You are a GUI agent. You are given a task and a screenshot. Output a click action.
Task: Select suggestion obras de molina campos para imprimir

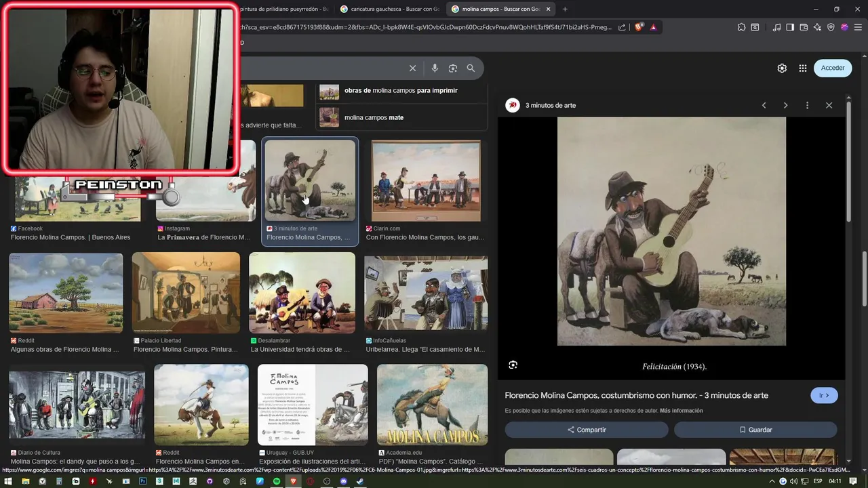(x=401, y=91)
